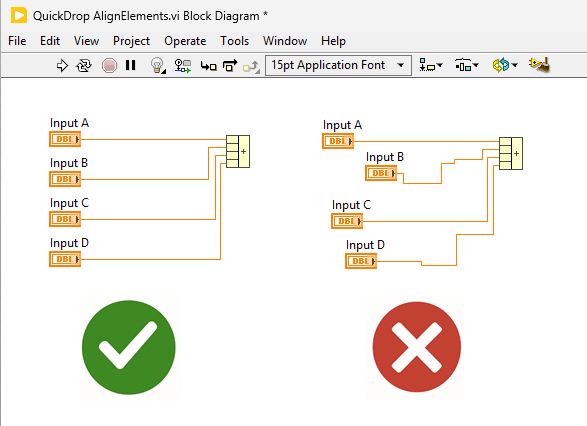The image size is (587, 426).
Task: Click the Step Over button
Action: point(230,66)
